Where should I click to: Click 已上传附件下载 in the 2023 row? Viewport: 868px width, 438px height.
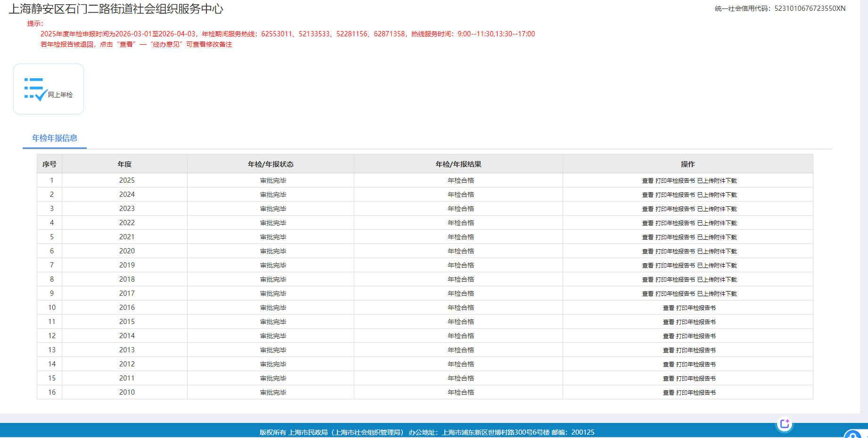(717, 209)
